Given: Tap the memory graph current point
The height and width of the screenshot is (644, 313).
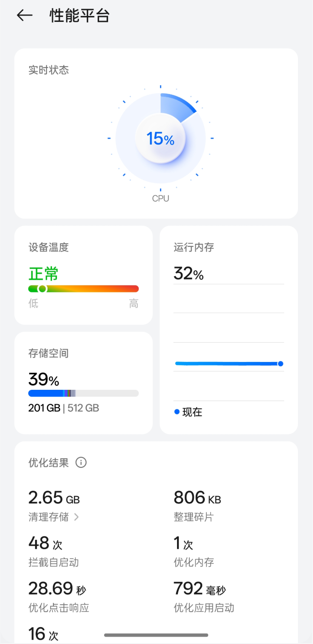Looking at the screenshot, I should click(x=280, y=364).
